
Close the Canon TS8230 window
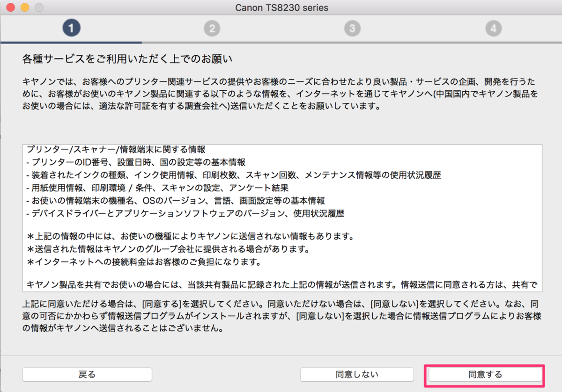[10, 7]
